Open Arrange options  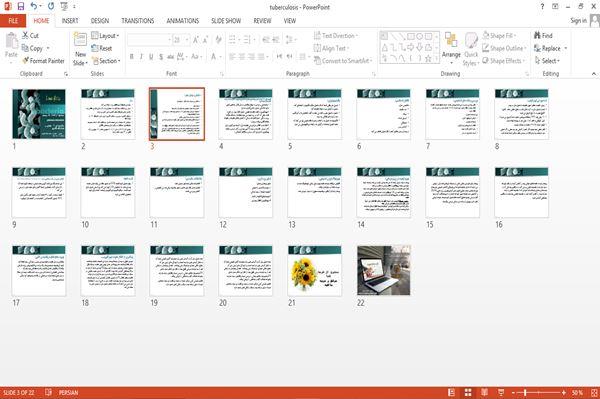tap(451, 48)
